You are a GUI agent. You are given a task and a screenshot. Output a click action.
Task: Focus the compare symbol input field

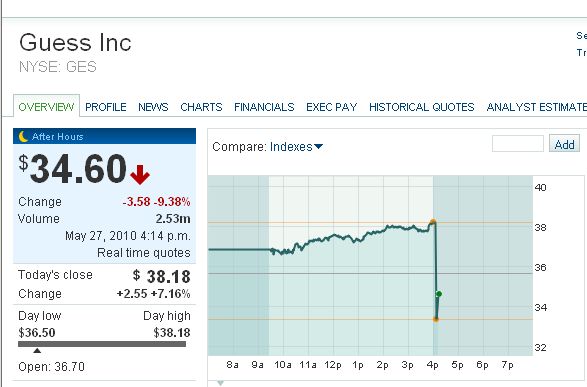pyautogui.click(x=518, y=144)
